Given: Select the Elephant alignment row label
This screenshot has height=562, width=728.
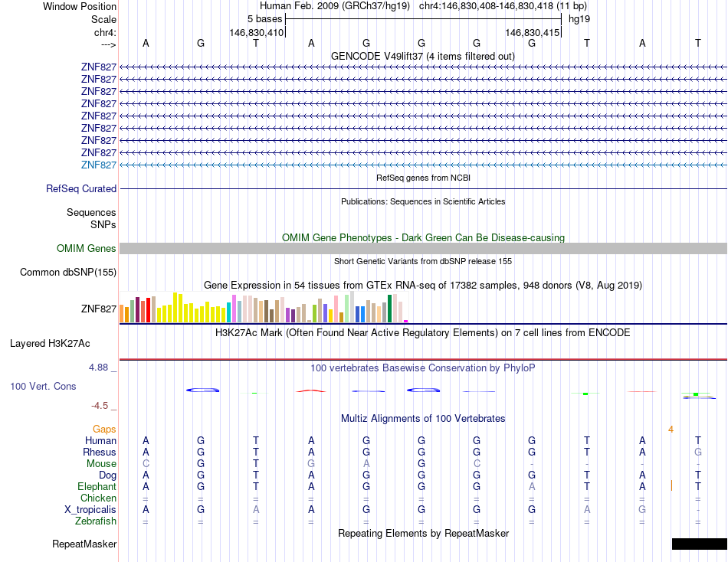Looking at the screenshot, I should coord(97,486).
